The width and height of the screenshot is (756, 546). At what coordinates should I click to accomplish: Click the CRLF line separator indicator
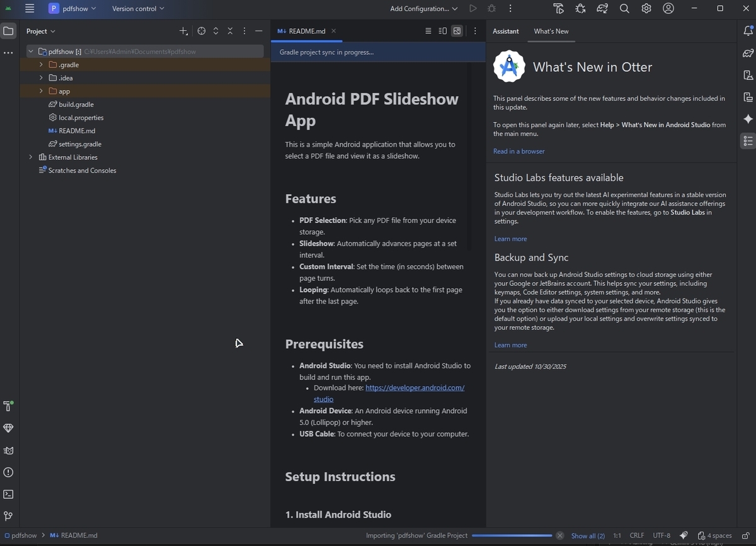click(637, 535)
